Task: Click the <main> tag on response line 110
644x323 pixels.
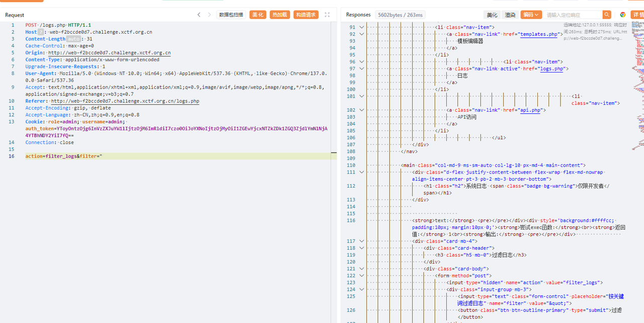Action: pos(493,165)
